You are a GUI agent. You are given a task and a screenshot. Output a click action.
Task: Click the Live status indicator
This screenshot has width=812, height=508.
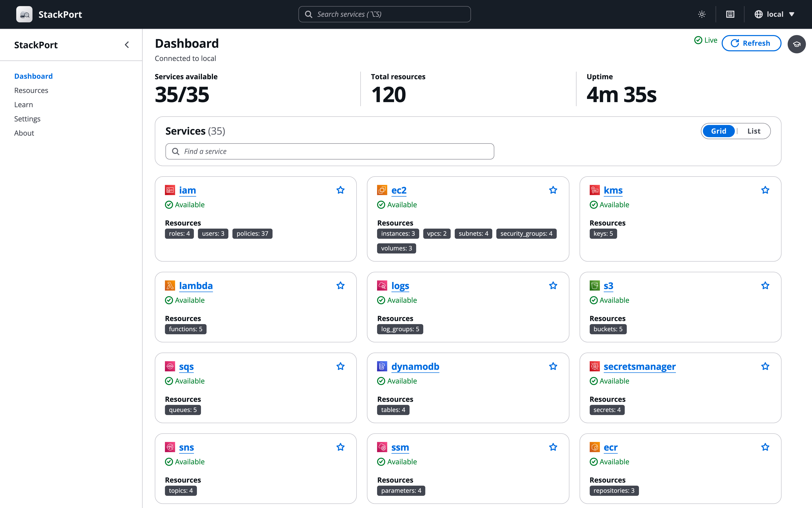706,40
